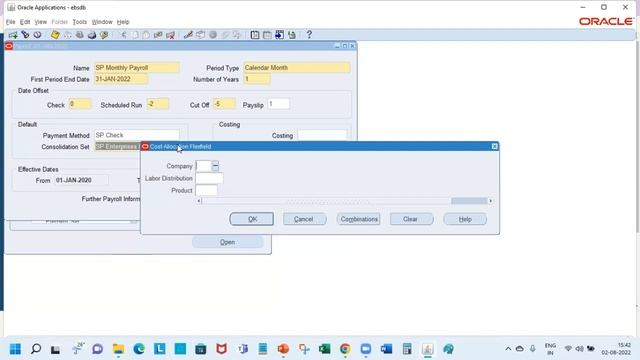Click the Edit Field pencil toolbar icon

point(188,35)
